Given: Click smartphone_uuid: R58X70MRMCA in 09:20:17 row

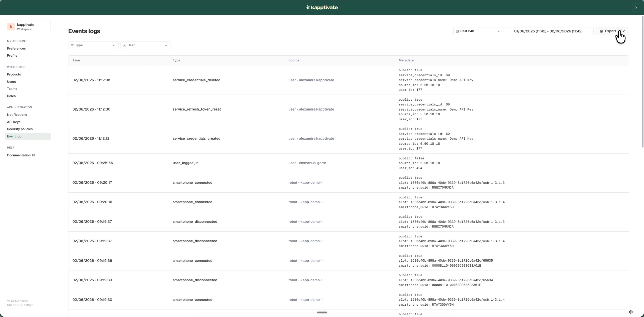Looking at the screenshot, I should pos(426,188).
